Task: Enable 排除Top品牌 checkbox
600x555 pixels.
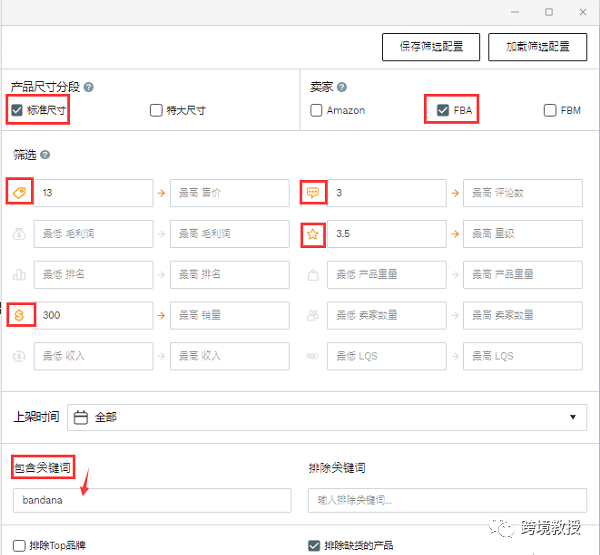Action: 19,545
